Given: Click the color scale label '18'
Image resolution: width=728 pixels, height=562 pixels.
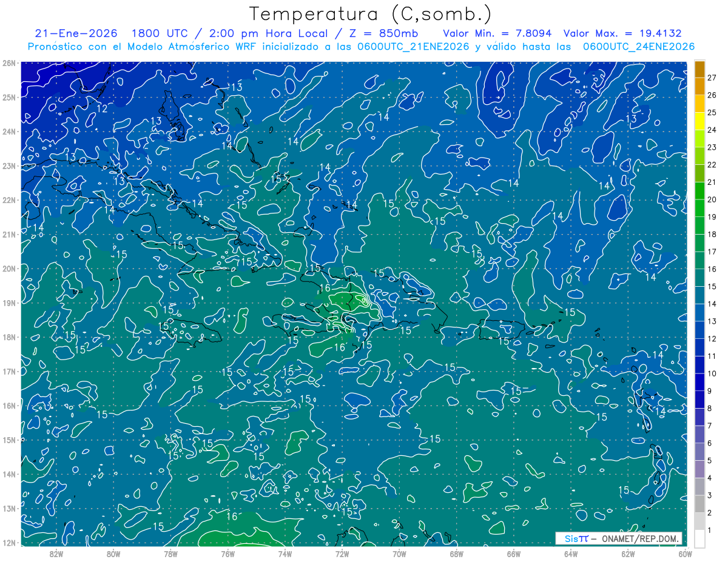Looking at the screenshot, I should (712, 234).
